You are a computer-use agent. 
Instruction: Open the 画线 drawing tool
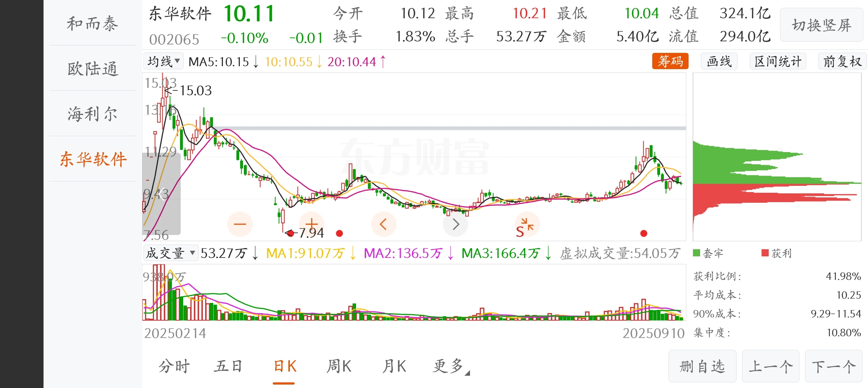(719, 61)
